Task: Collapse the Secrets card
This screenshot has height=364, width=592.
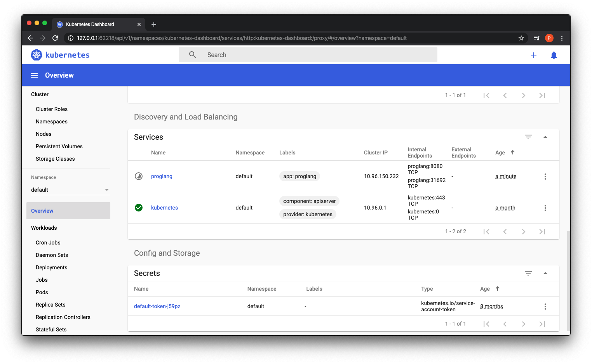Action: point(545,273)
